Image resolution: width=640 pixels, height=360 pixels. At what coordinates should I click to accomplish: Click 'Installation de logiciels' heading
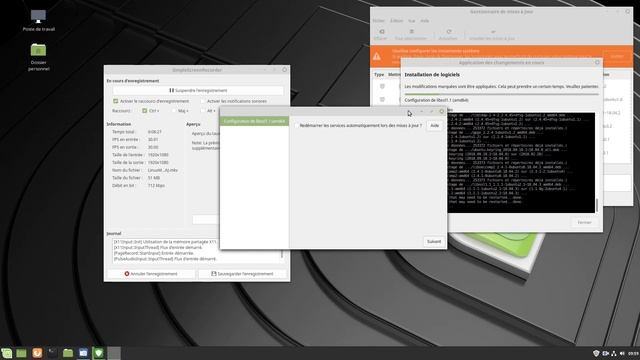[432, 75]
